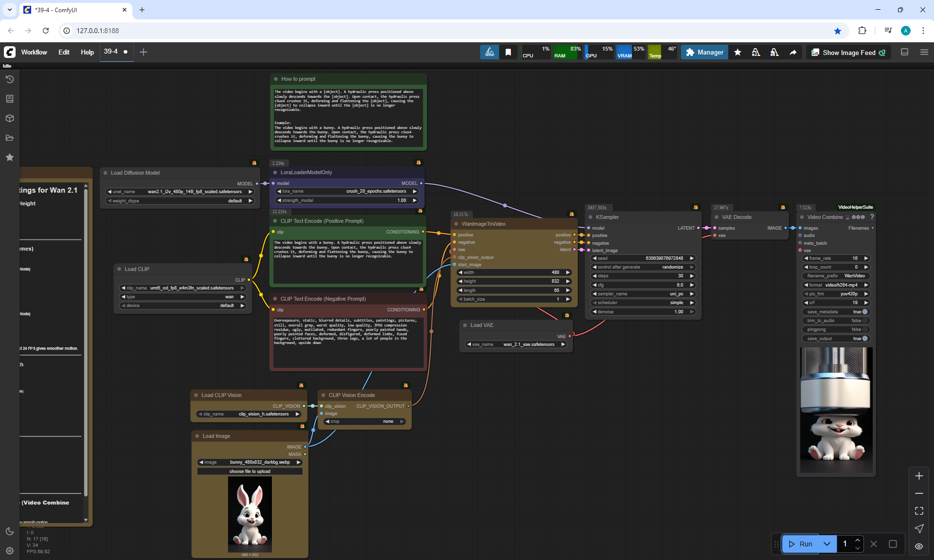Open the Workflow menu
The image size is (934, 560).
tap(34, 52)
